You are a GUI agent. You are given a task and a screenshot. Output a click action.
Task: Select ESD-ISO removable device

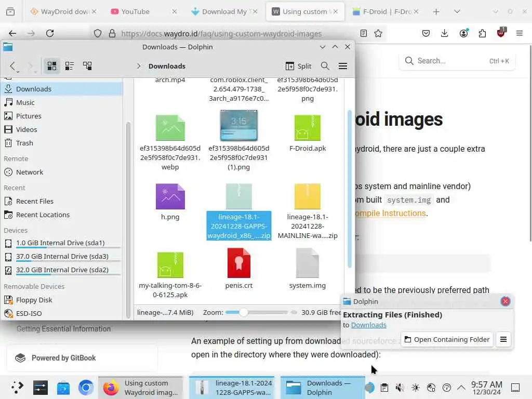click(x=62, y=313)
